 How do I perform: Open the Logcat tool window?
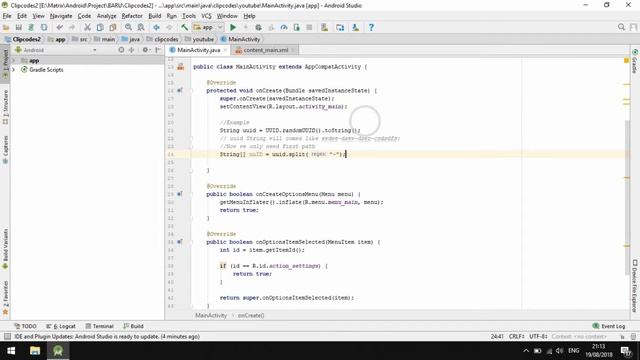click(61, 326)
